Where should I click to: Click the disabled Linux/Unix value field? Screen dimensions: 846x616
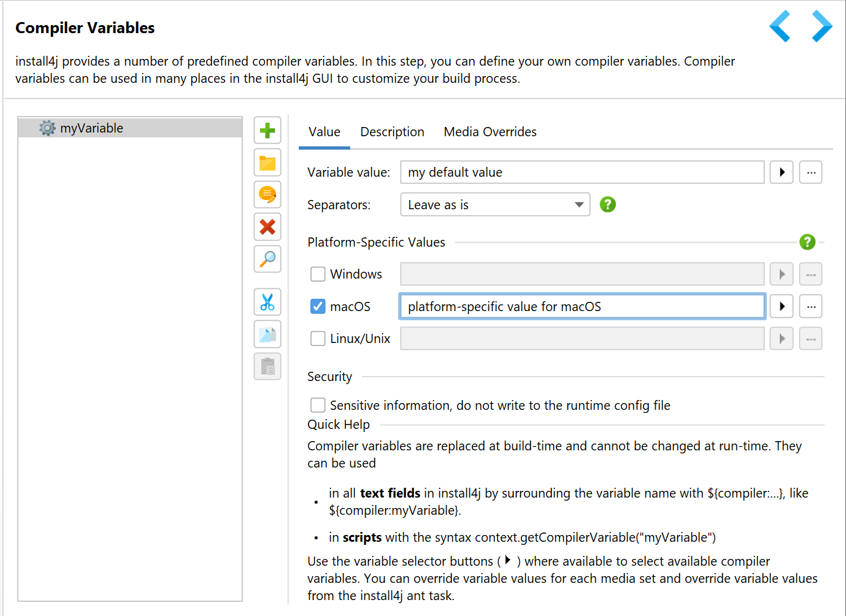point(582,339)
